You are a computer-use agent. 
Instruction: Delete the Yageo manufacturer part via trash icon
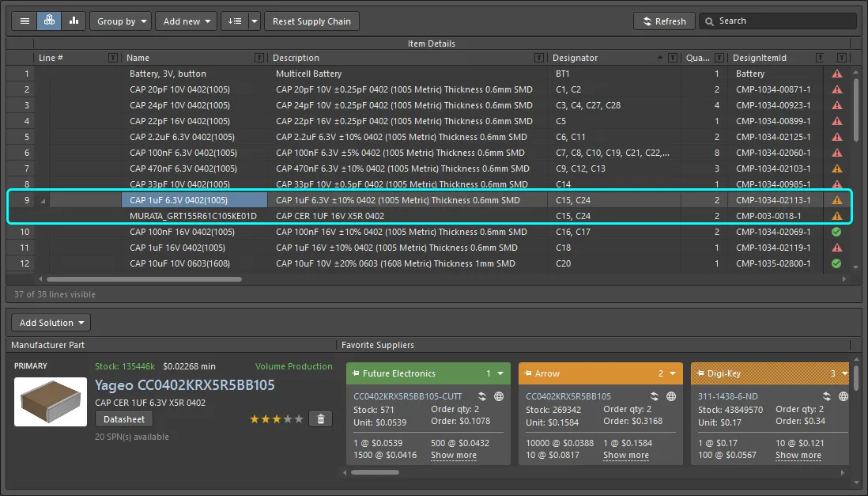[320, 419]
